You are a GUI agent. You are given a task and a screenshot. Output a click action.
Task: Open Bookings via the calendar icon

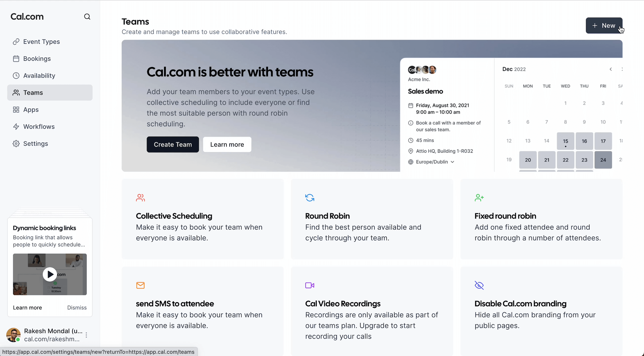pos(16,58)
